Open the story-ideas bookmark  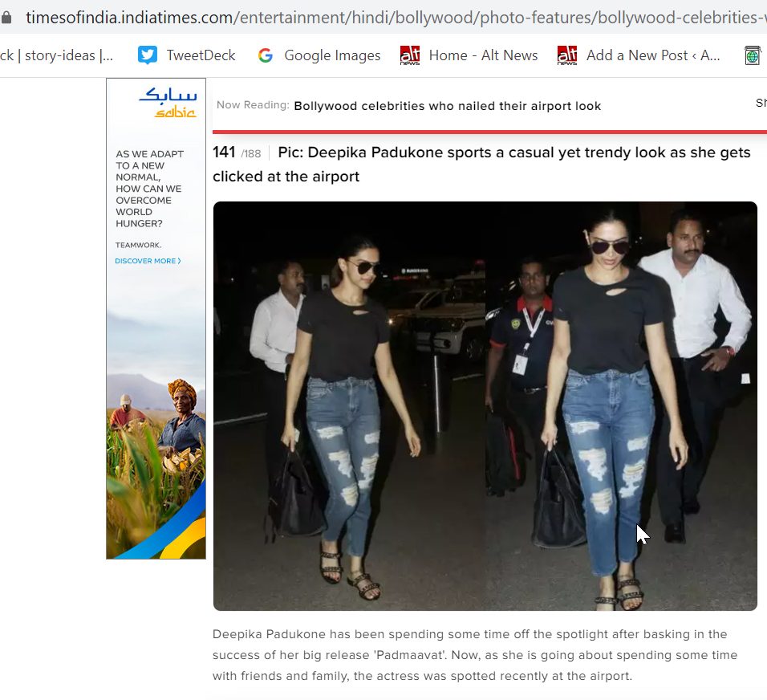click(57, 55)
